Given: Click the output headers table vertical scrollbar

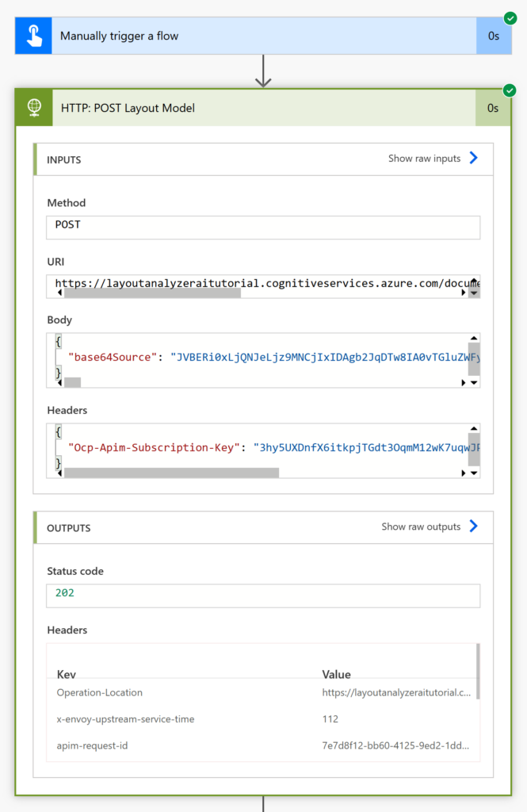Looking at the screenshot, I should [x=478, y=671].
